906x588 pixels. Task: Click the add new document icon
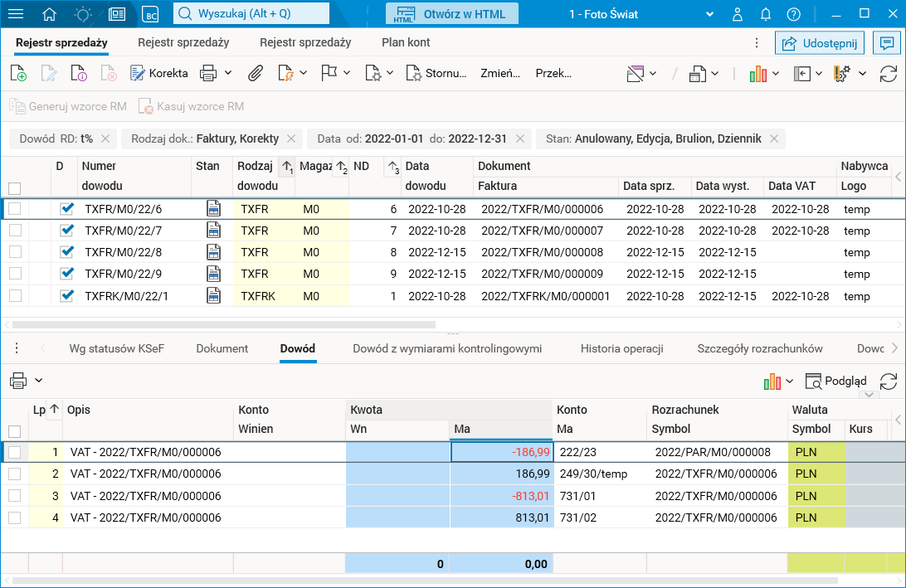18,73
